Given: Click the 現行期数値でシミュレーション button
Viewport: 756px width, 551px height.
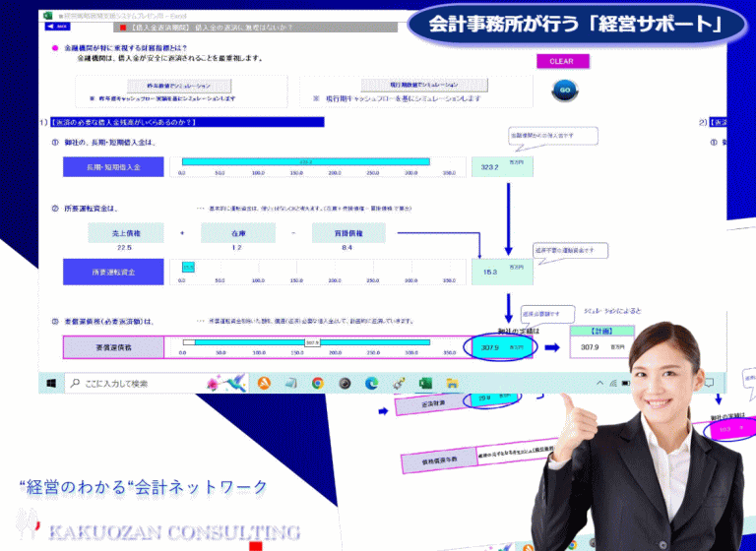Looking at the screenshot, I should (424, 85).
